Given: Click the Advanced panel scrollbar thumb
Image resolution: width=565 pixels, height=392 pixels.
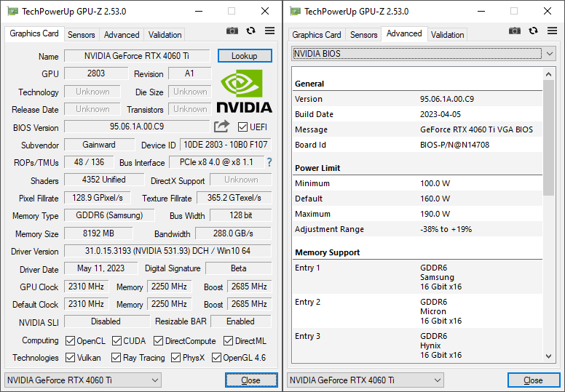Looking at the screenshot, I should 548,138.
